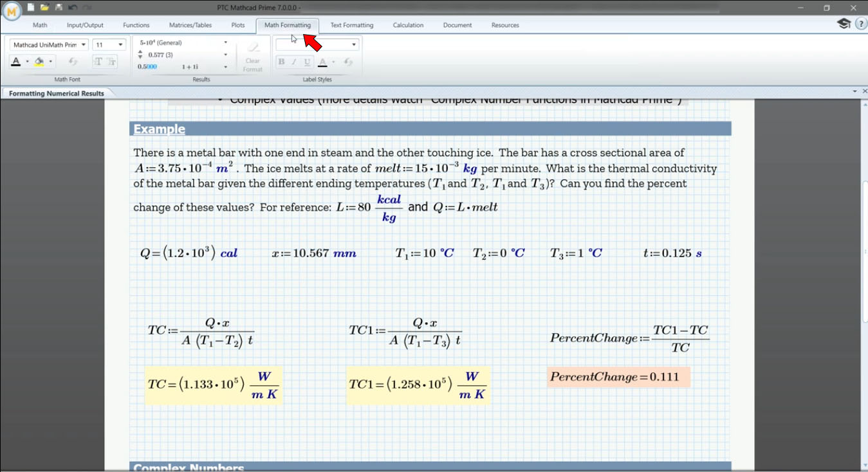Image resolution: width=868 pixels, height=472 pixels.
Task: Click the TC1 definition equation
Action: point(406,332)
